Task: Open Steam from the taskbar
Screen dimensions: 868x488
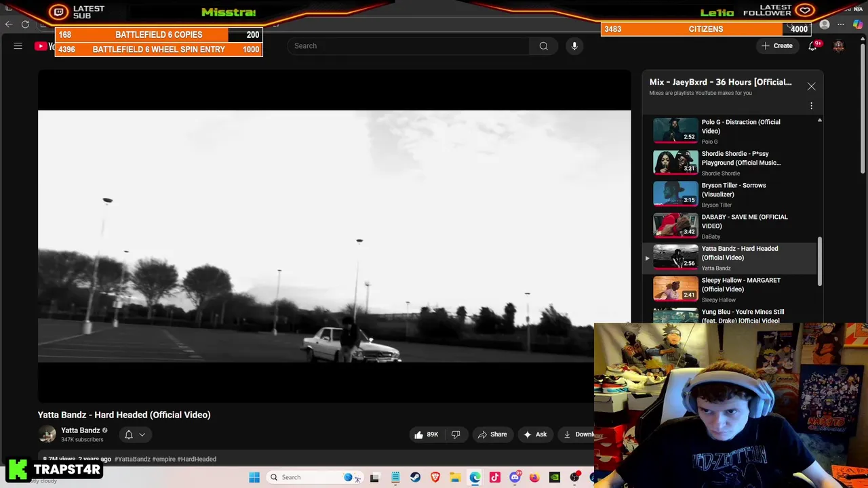Action: tap(415, 477)
